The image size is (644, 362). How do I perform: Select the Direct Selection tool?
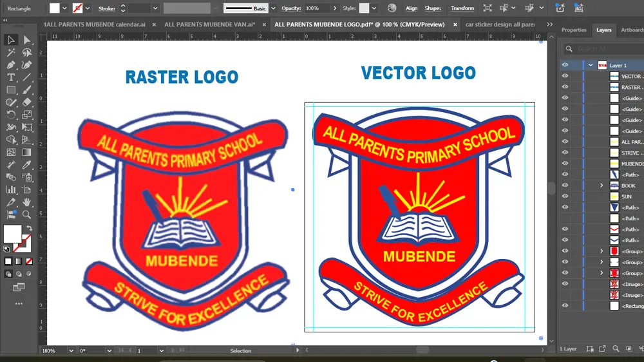tap(26, 40)
